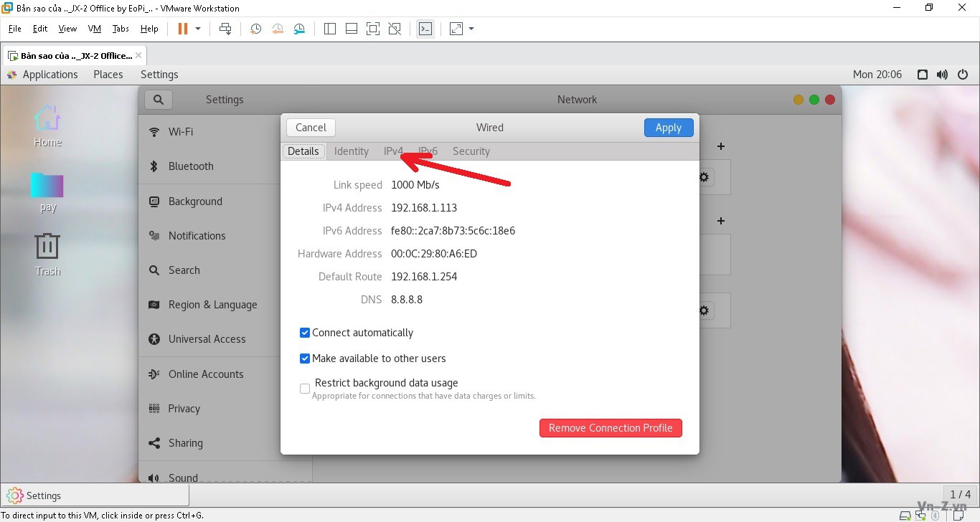This screenshot has width=980, height=522.
Task: Click the stretch guest display icon
Action: pos(456,29)
